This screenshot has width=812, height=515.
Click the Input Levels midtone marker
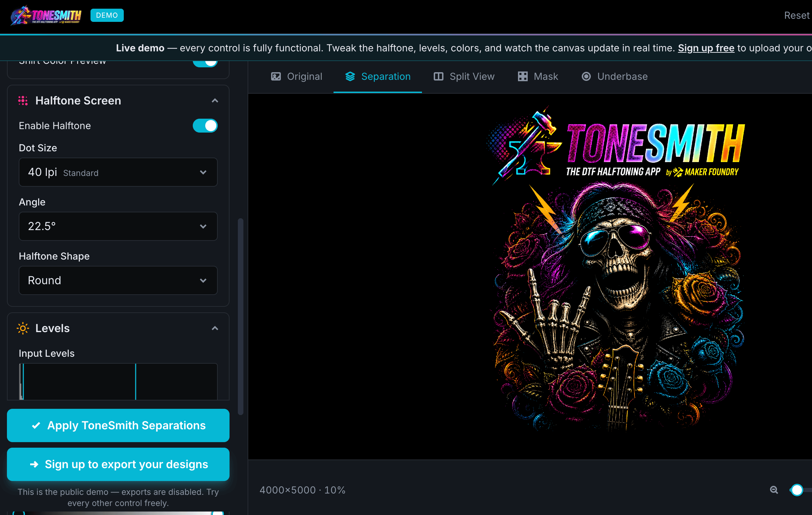[136, 381]
